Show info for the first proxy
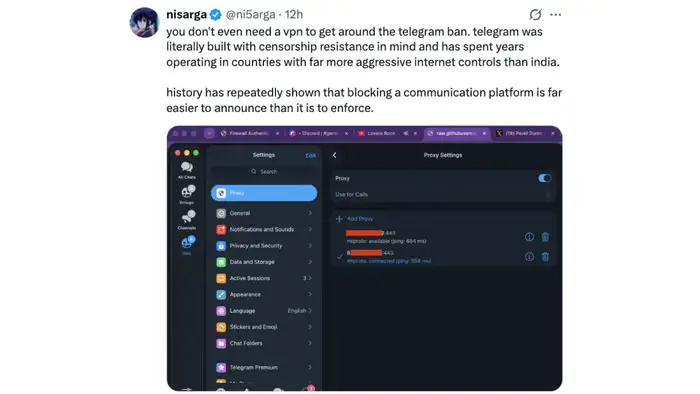 click(x=529, y=237)
